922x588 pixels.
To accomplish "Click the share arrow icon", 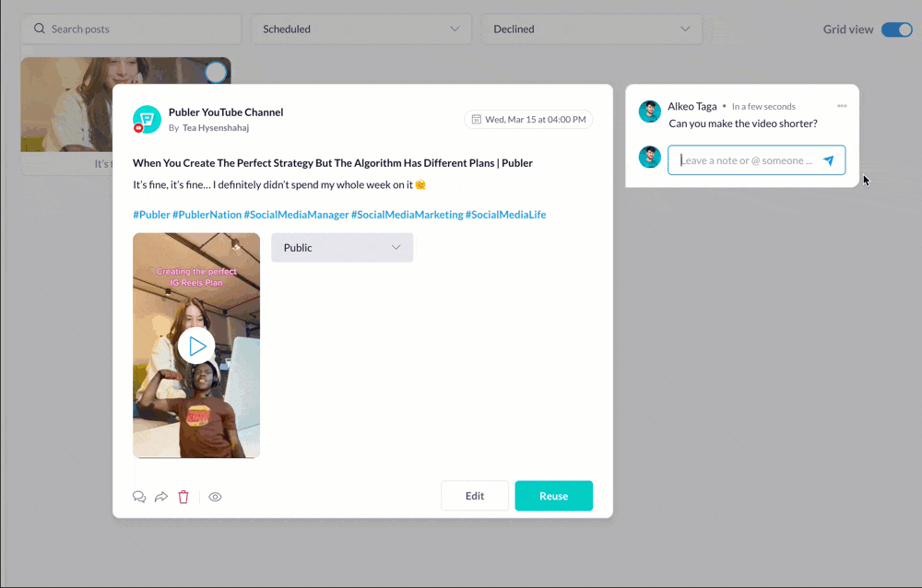I will pos(161,497).
